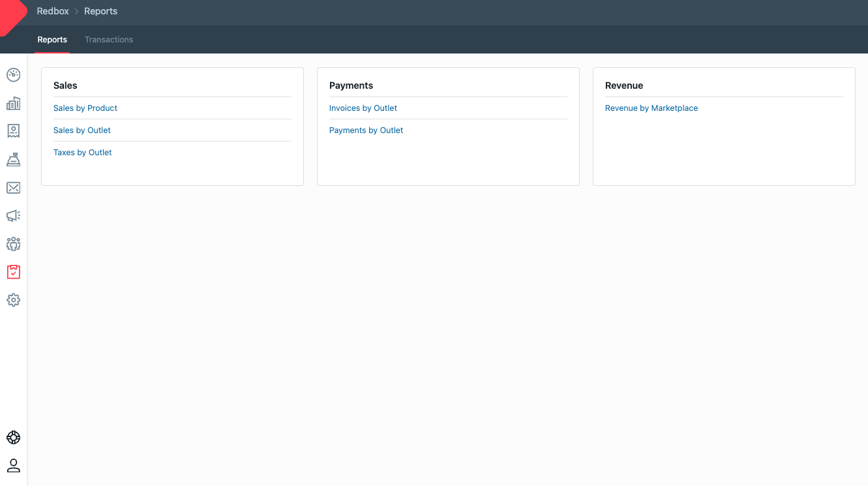Click the buildings icon in sidebar

pyautogui.click(x=13, y=103)
